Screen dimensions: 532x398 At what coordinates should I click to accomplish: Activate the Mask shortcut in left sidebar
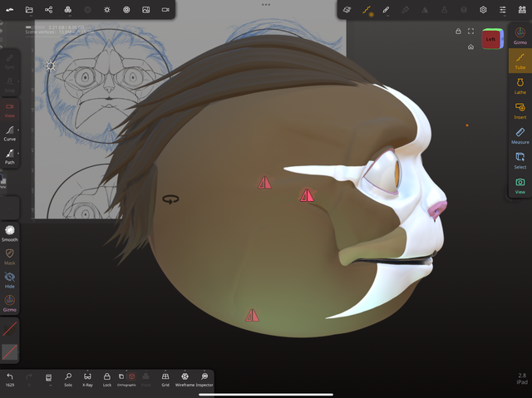[9, 257]
